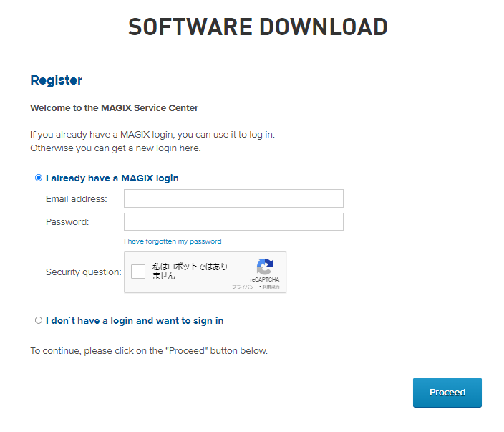The image size is (504, 432).
Task: Click "I don't have a login and want to sign in" label
Action: tap(135, 321)
